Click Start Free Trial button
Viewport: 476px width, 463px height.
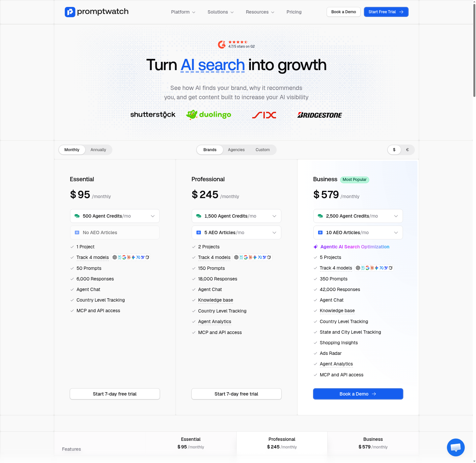[386, 12]
